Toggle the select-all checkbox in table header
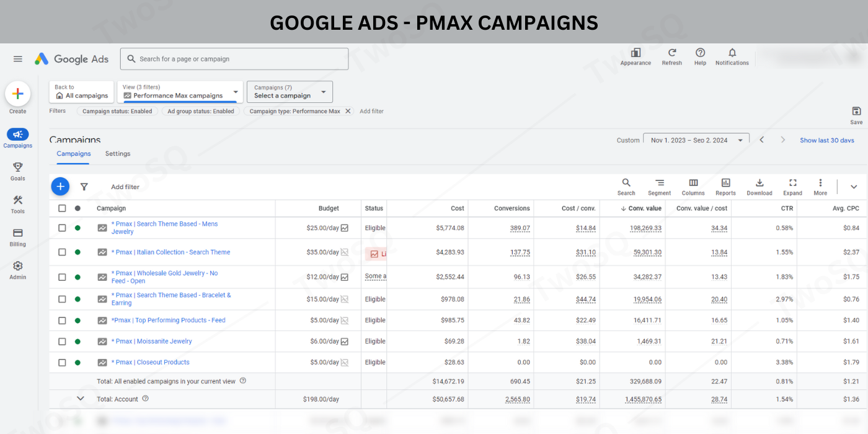 (62, 208)
